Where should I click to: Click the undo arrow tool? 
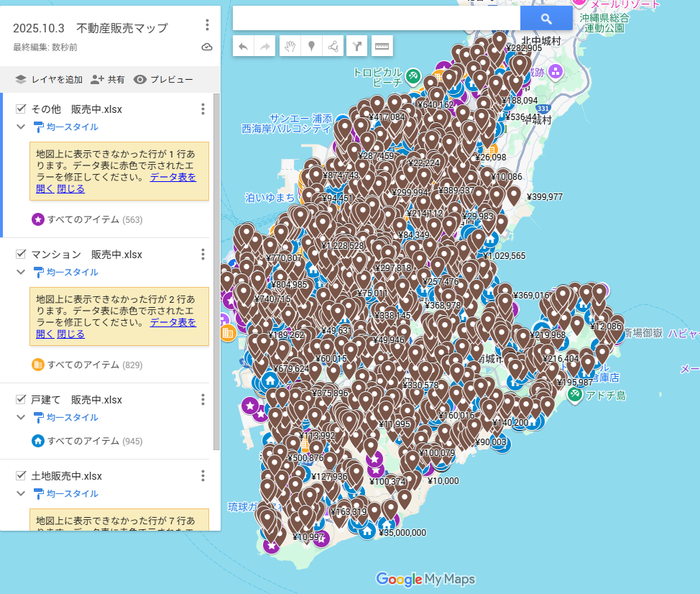point(244,47)
